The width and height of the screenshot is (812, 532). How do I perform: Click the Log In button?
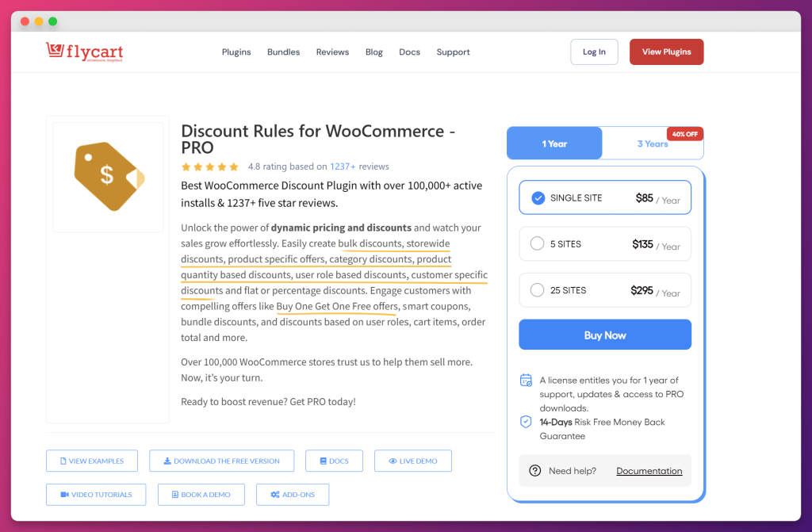coord(594,52)
